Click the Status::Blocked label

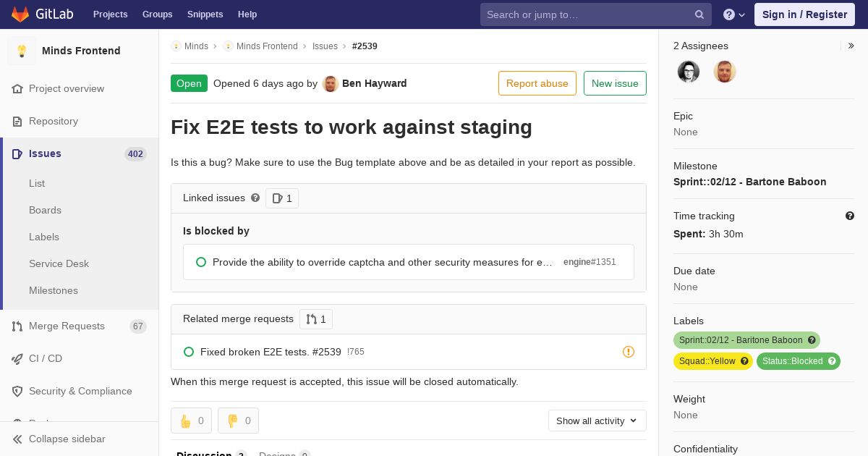[799, 361]
